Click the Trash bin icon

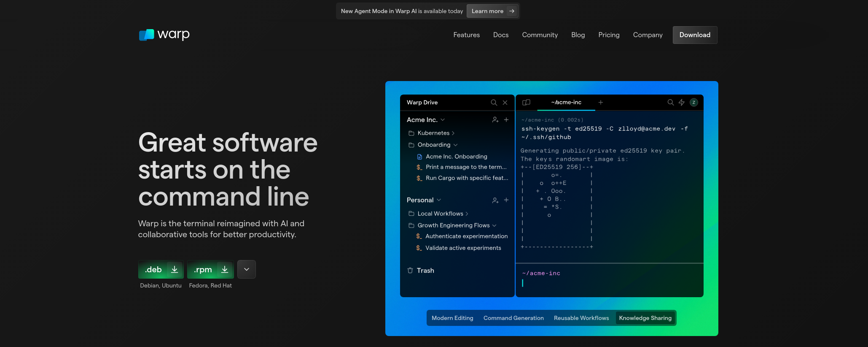pyautogui.click(x=410, y=271)
